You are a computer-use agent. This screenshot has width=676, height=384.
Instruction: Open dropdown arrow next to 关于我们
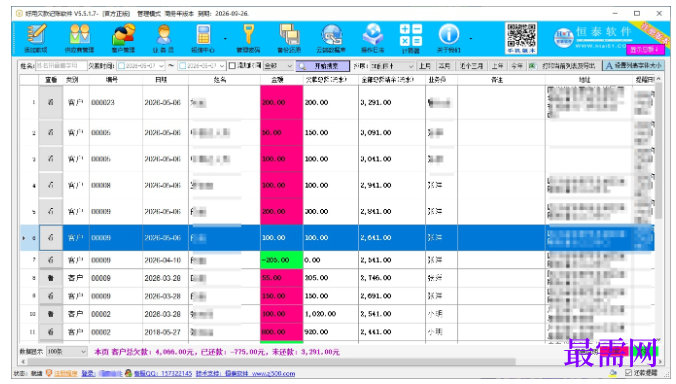coord(471,39)
